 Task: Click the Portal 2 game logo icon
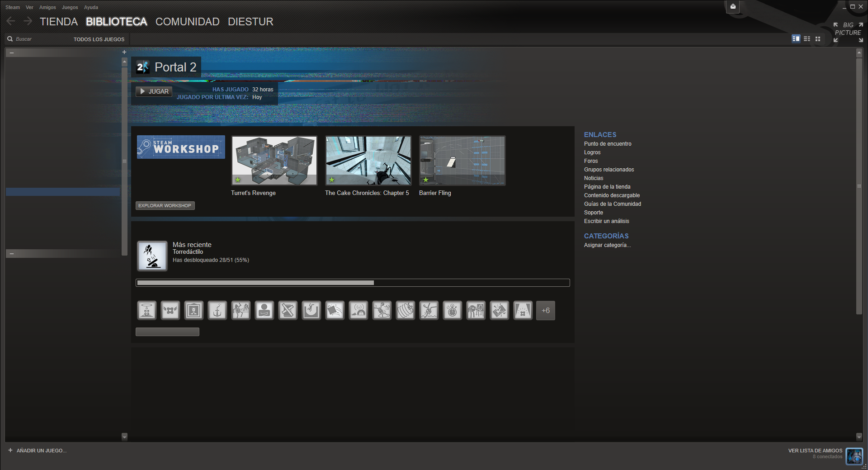(143, 67)
